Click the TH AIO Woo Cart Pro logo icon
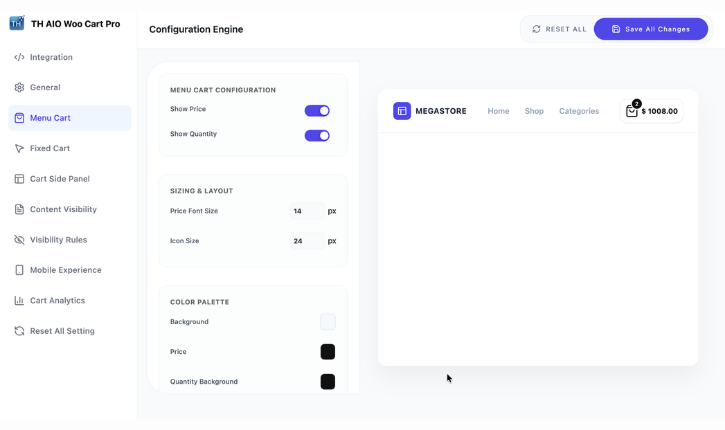This screenshot has width=725, height=430. click(17, 23)
